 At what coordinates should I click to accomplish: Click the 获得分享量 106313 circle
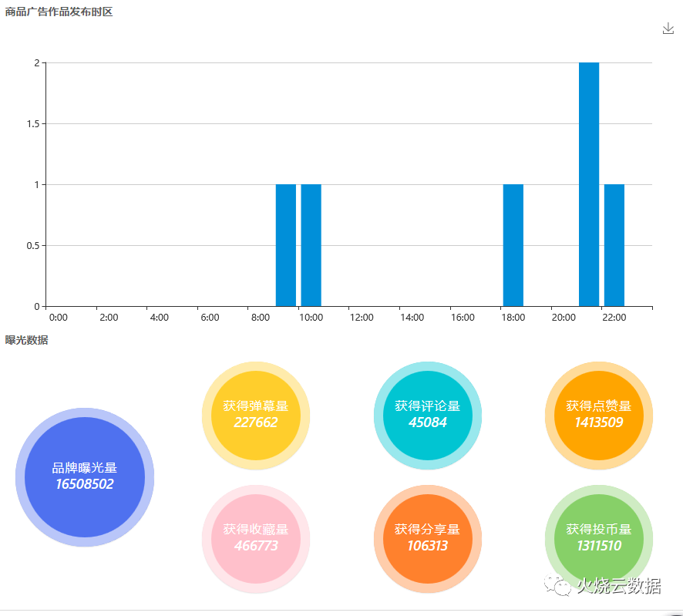pyautogui.click(x=427, y=539)
